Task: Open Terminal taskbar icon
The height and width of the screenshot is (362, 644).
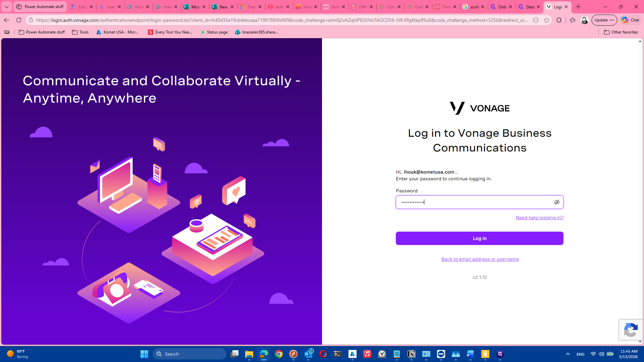Action: pyautogui.click(x=338, y=354)
